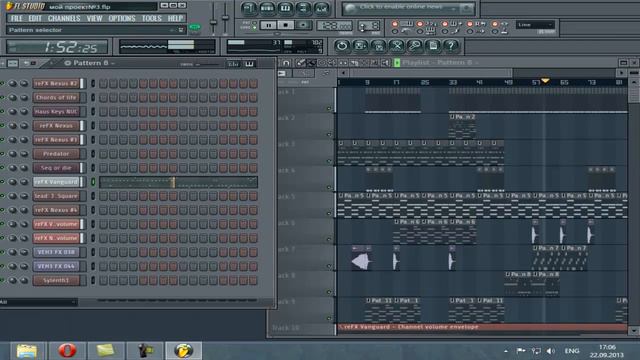This screenshot has height=360, width=640.
Task: Show hidden system tray icons
Action: 506,351
